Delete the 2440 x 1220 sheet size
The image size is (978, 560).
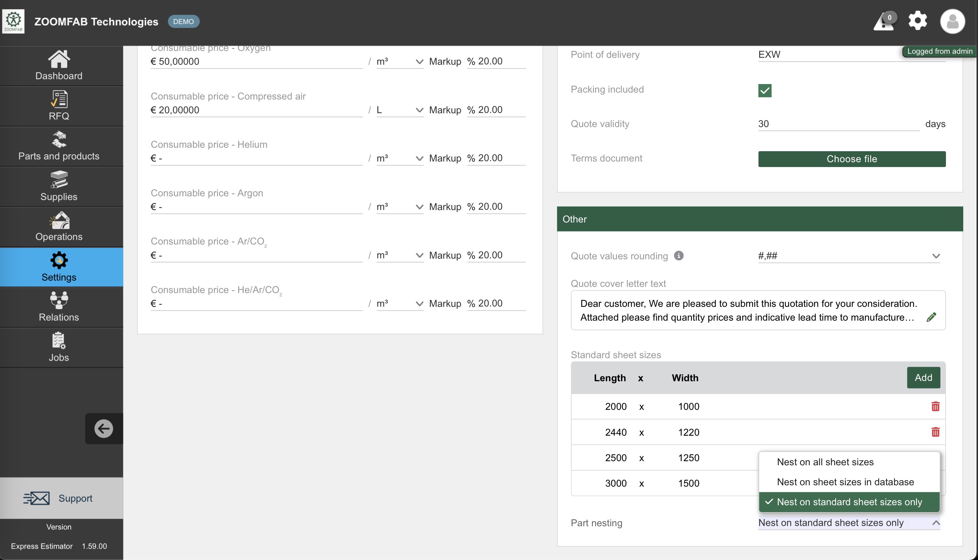click(x=935, y=432)
